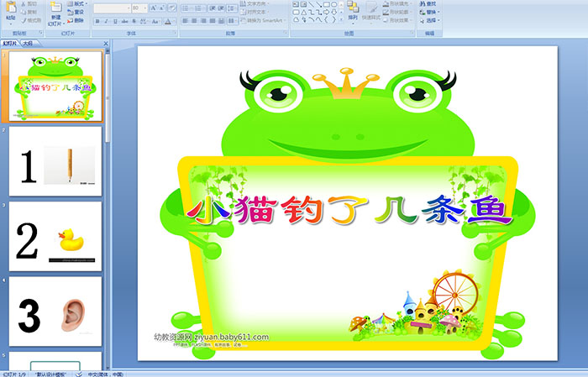Convert text to SmartArt
Image resolution: width=588 pixels, height=377 pixels.
[x=263, y=20]
